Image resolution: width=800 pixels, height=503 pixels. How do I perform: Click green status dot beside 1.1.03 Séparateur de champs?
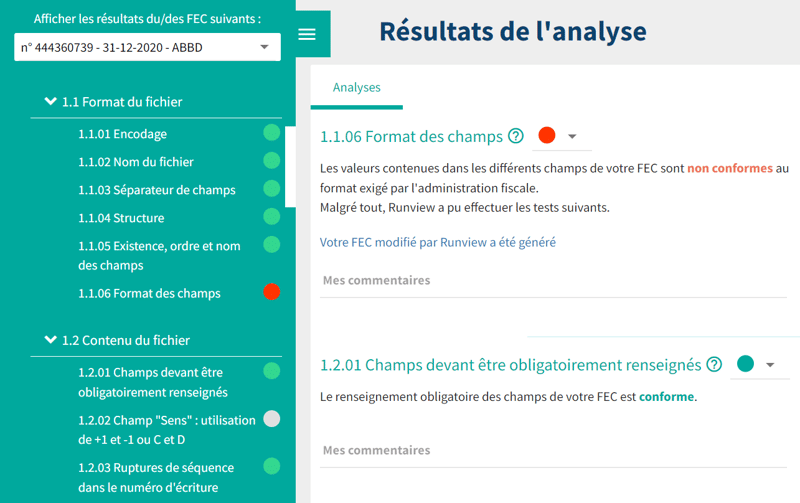click(271, 189)
